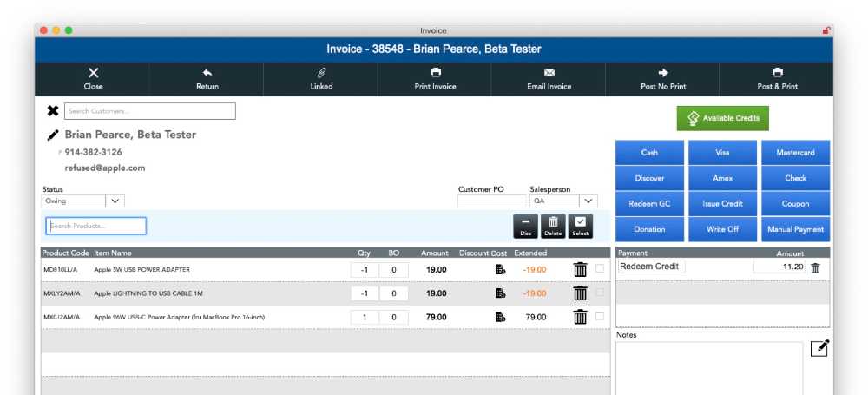The height and width of the screenshot is (395, 868).
Task: Open the notes edit icon
Action: tap(819, 348)
